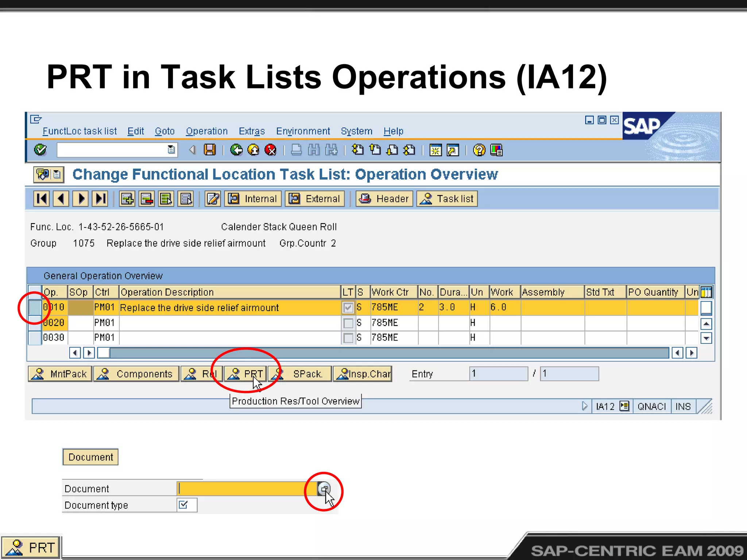Screen dimensions: 747x560
Task: Open the Goto menu
Action: tap(165, 131)
